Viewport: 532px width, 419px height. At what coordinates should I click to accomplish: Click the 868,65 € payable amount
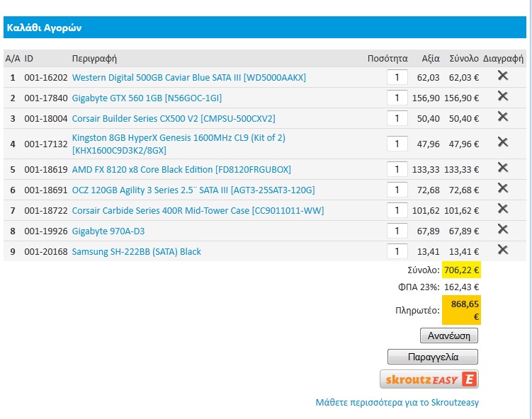[461, 310]
